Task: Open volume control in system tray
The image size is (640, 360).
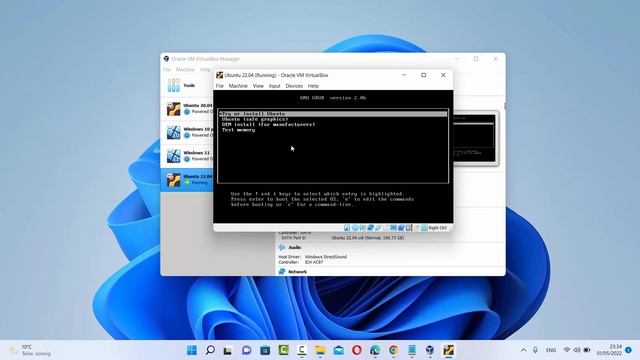Action: coord(577,350)
